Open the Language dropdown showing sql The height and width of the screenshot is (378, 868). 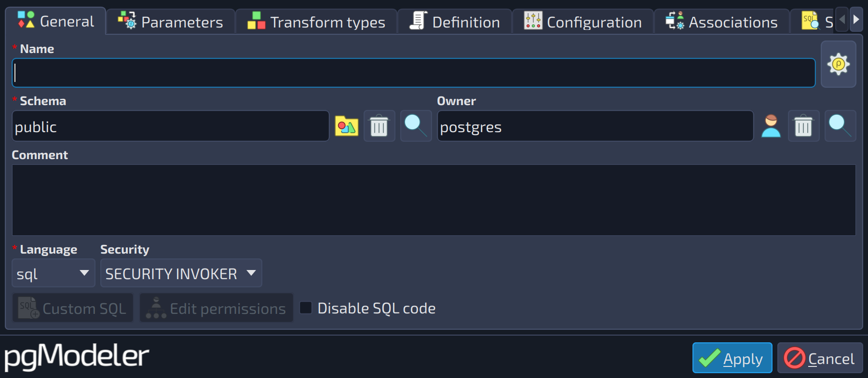click(x=53, y=273)
